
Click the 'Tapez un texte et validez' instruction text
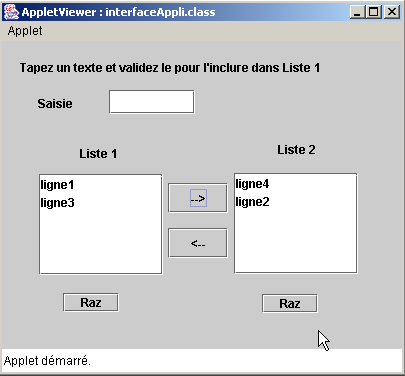click(x=170, y=68)
